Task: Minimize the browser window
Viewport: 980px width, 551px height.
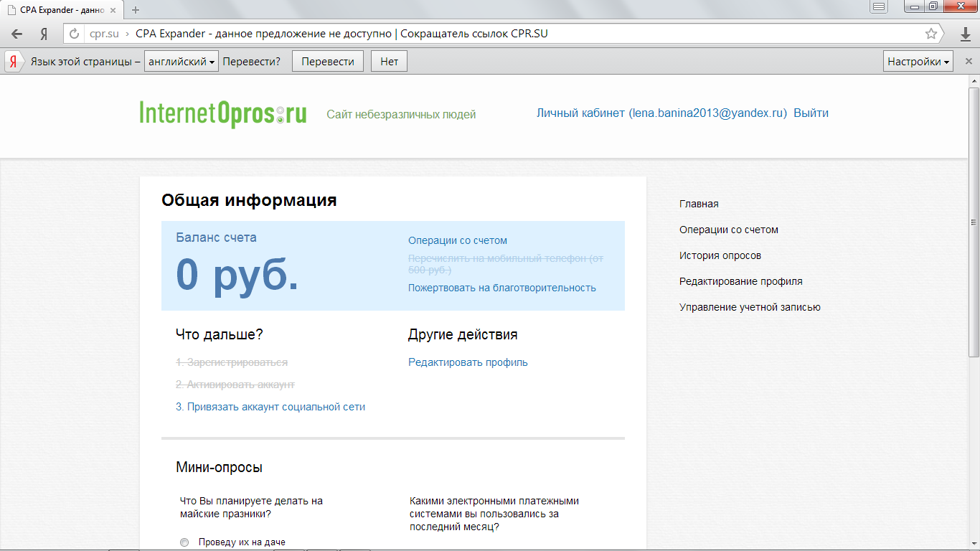Action: tap(913, 7)
